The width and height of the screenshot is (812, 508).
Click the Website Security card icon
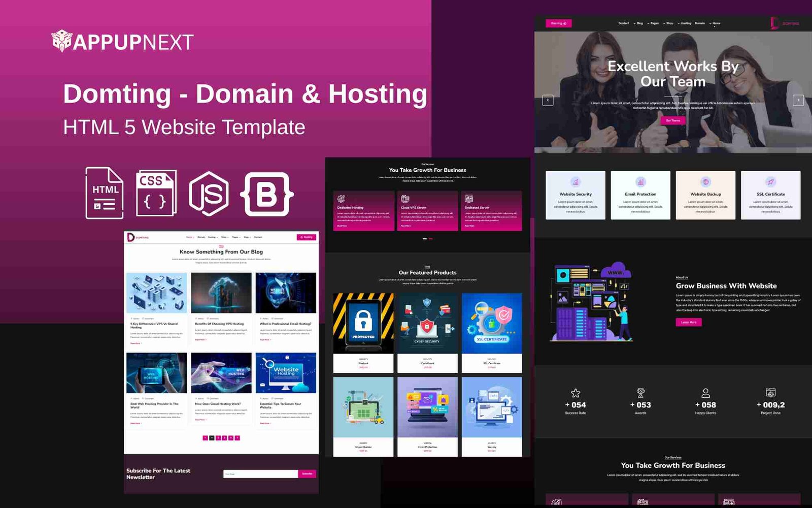coord(576,182)
